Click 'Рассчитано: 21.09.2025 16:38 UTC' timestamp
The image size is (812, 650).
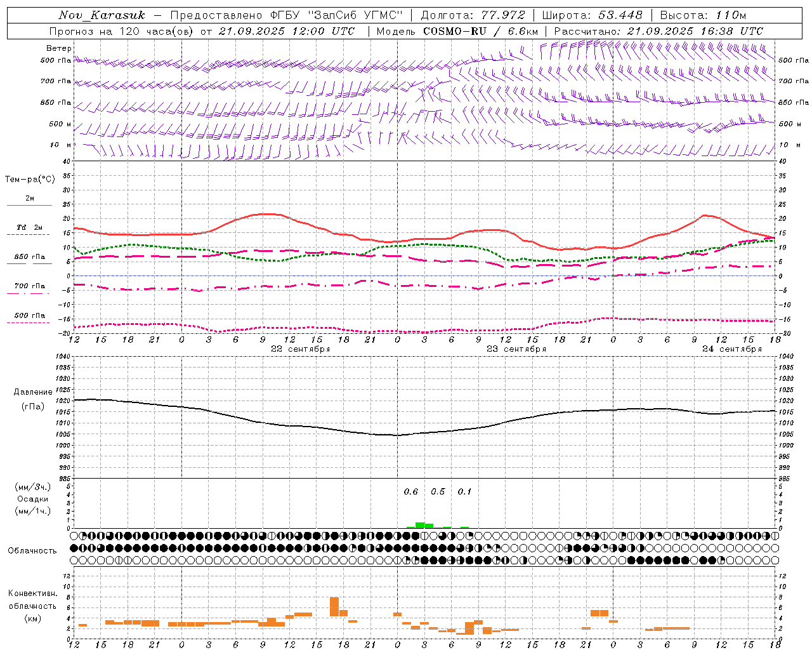658,31
